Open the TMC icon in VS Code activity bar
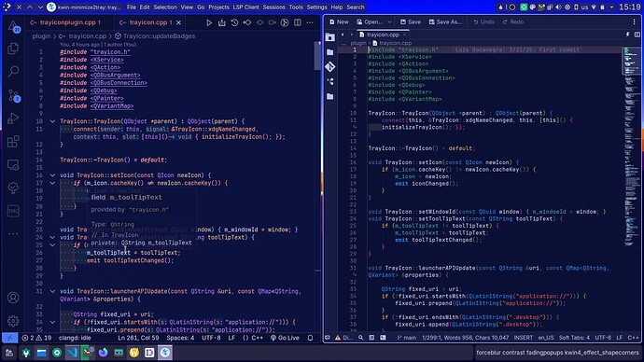The height and width of the screenshot is (362, 644). click(13, 211)
